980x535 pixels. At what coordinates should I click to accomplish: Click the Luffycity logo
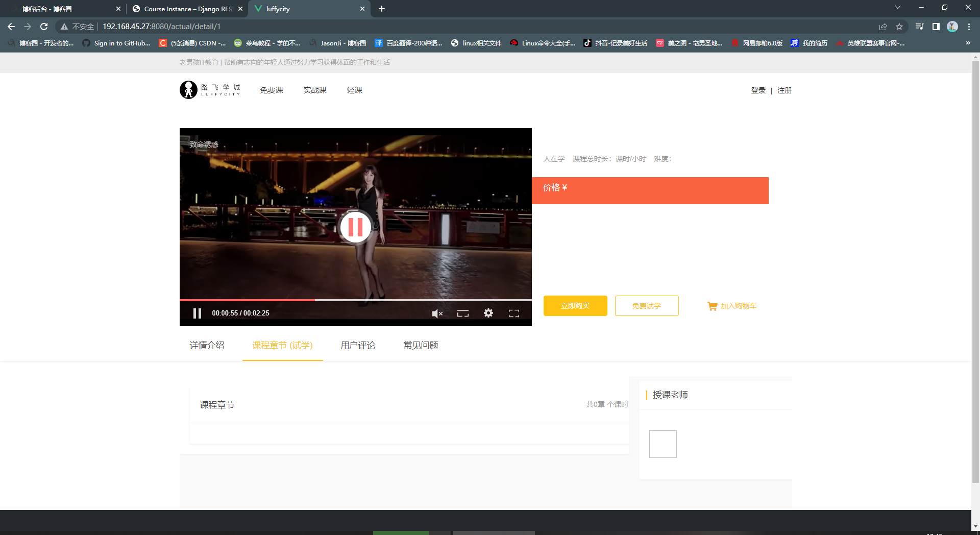point(210,90)
